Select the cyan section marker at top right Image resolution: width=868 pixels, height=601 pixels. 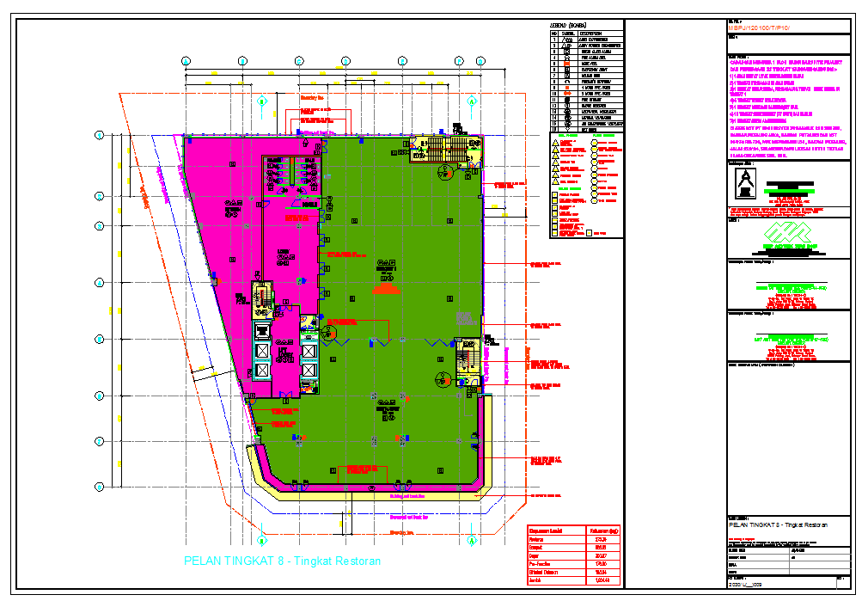pyautogui.click(x=471, y=101)
